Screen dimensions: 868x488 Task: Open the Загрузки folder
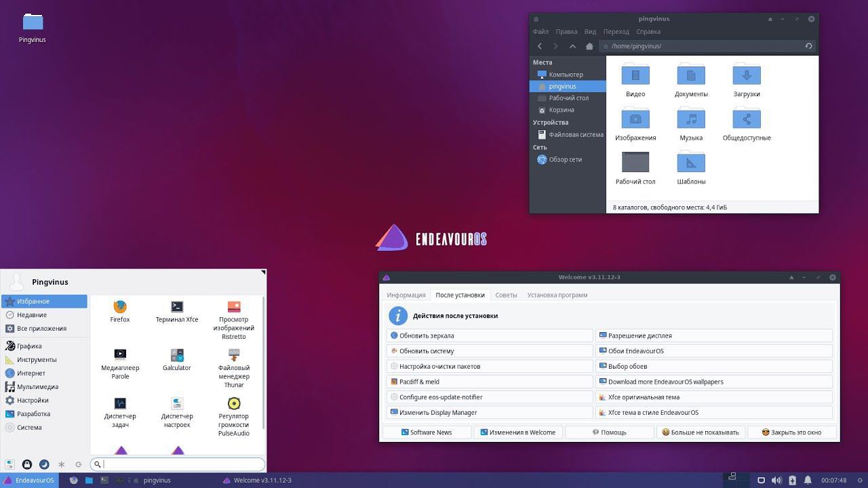[747, 81]
